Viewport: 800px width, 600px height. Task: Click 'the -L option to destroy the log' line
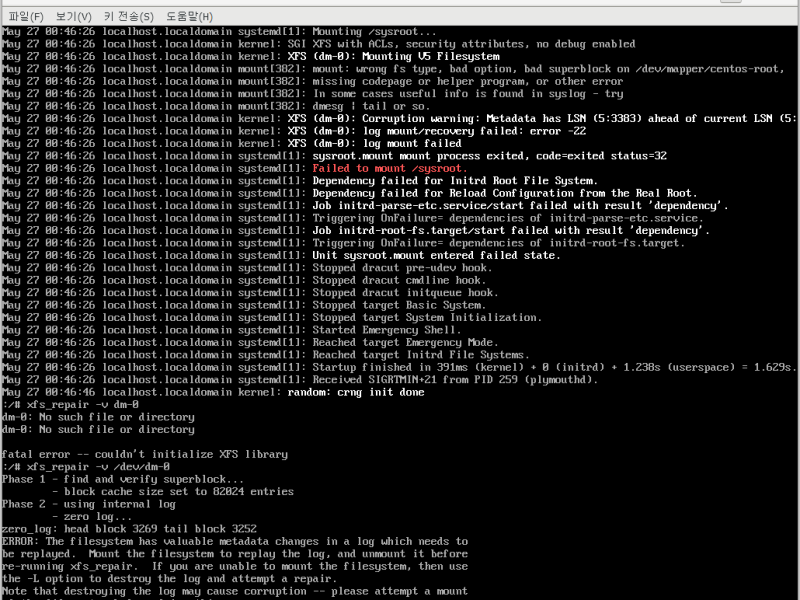point(169,579)
